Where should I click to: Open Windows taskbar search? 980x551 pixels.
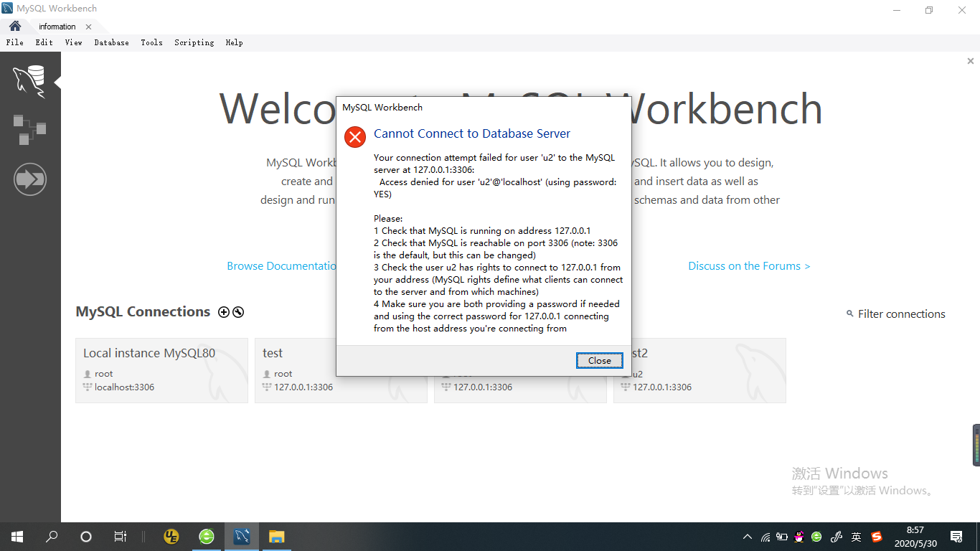52,537
